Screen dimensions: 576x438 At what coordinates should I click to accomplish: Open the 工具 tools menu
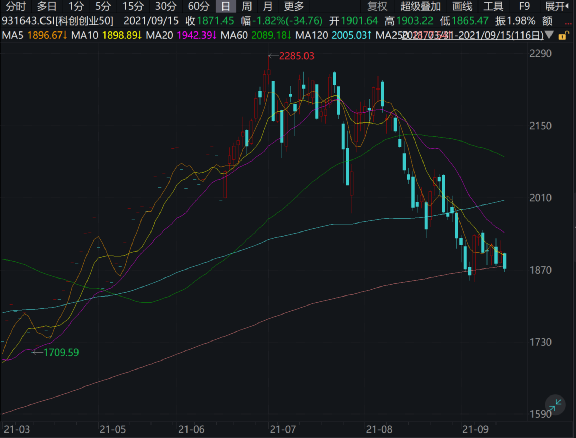point(493,6)
